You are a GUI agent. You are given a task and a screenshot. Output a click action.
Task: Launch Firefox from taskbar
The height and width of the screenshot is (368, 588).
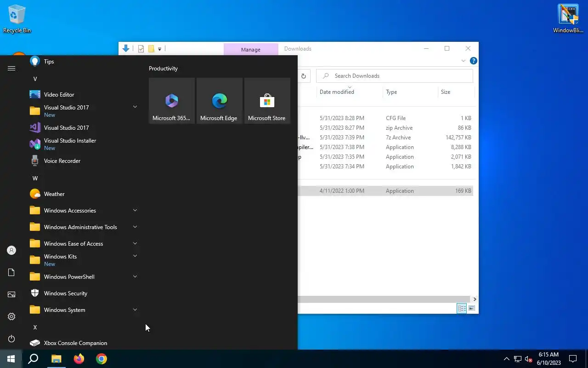[79, 359]
